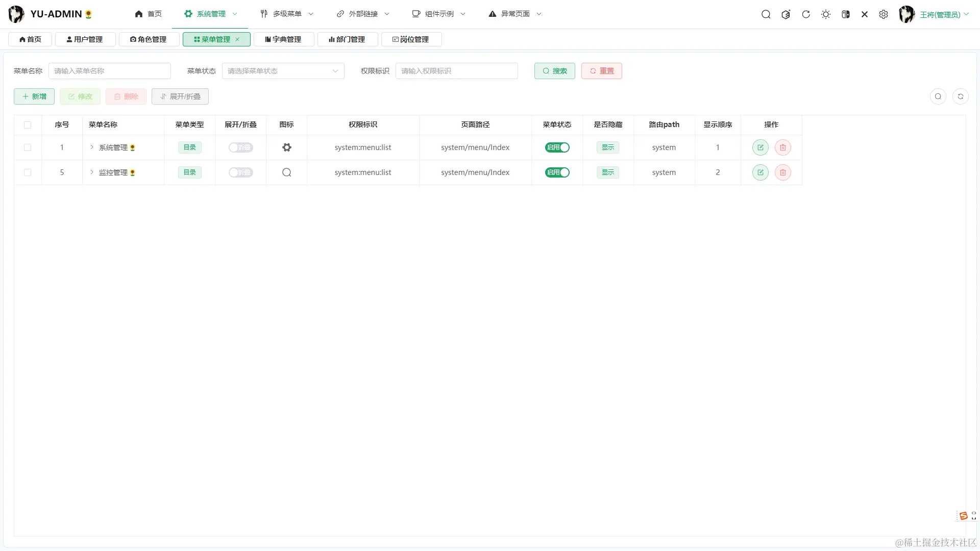Toggle light/dark theme sun icon
This screenshot has height=551, width=980.
[826, 14]
